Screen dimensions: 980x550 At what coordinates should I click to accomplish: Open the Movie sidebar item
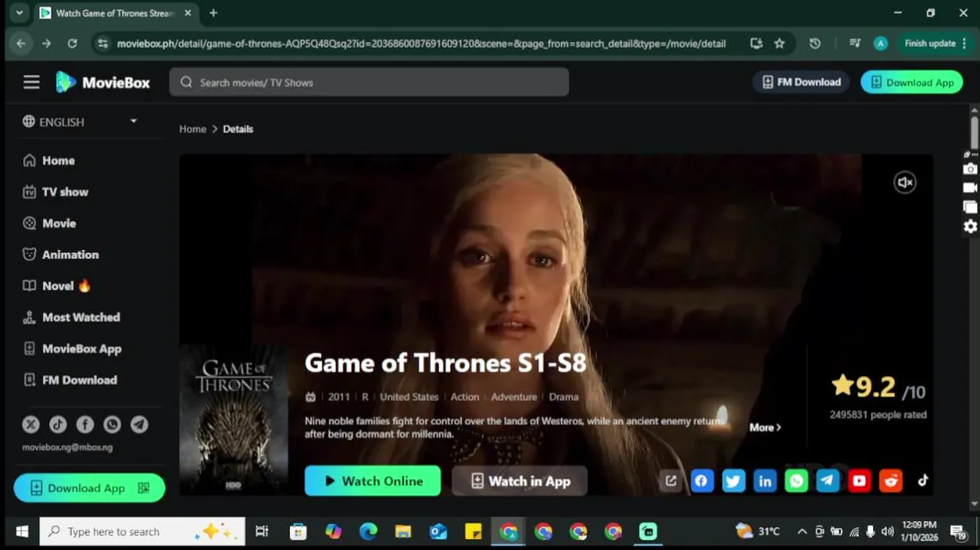pyautogui.click(x=50, y=223)
